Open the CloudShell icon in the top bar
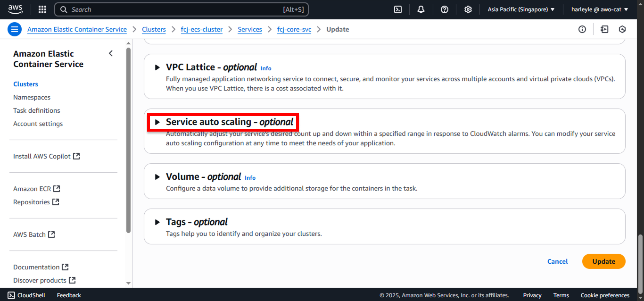The width and height of the screenshot is (644, 301). (x=398, y=9)
